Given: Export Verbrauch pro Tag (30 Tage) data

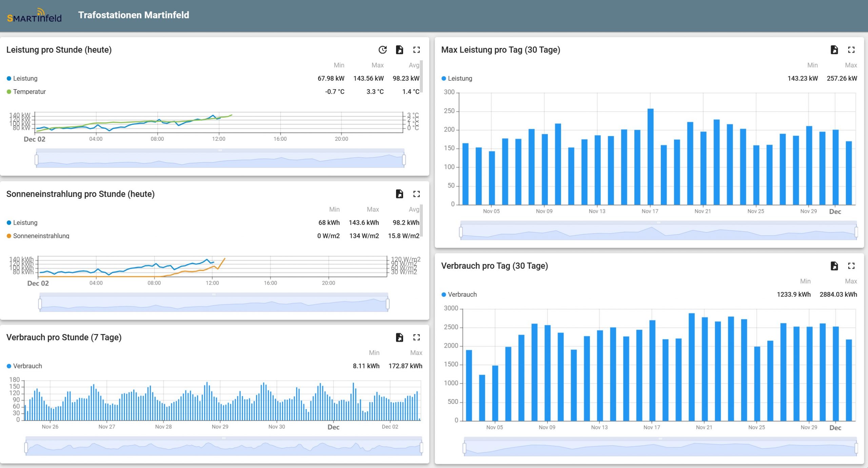Looking at the screenshot, I should 834,266.
